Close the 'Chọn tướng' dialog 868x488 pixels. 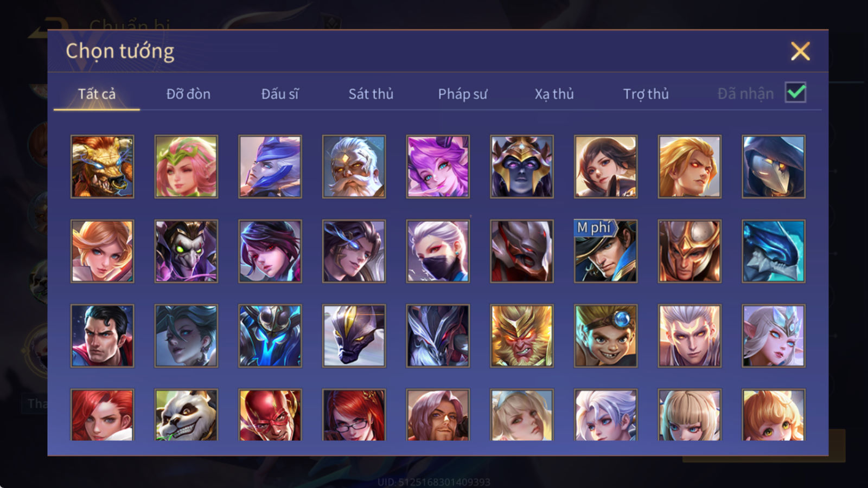[800, 51]
